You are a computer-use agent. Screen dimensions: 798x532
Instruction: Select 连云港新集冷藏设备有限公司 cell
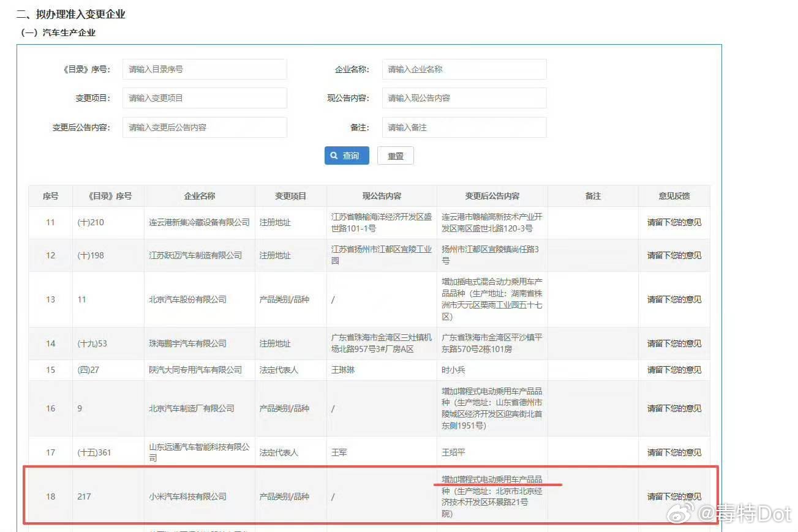click(x=200, y=222)
